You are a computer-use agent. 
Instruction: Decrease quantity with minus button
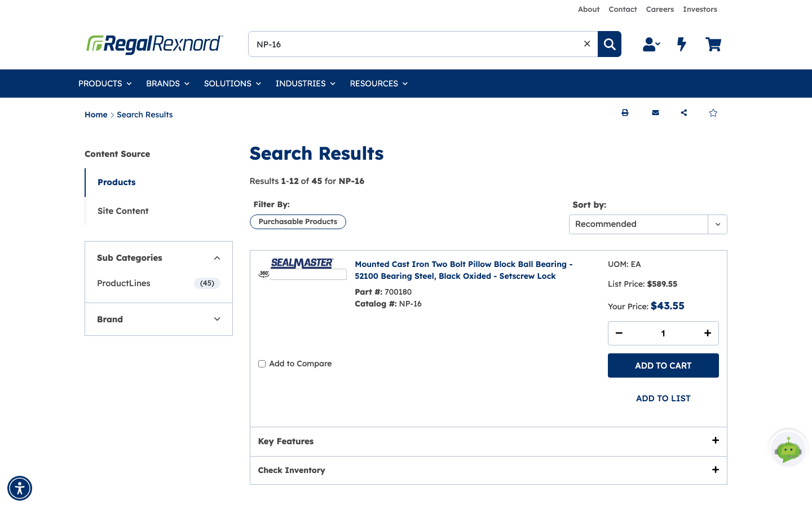point(619,333)
